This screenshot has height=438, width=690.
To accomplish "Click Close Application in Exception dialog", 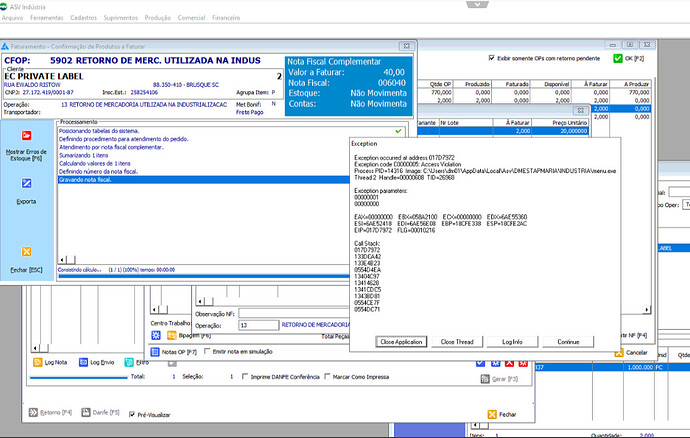I will 402,342.
